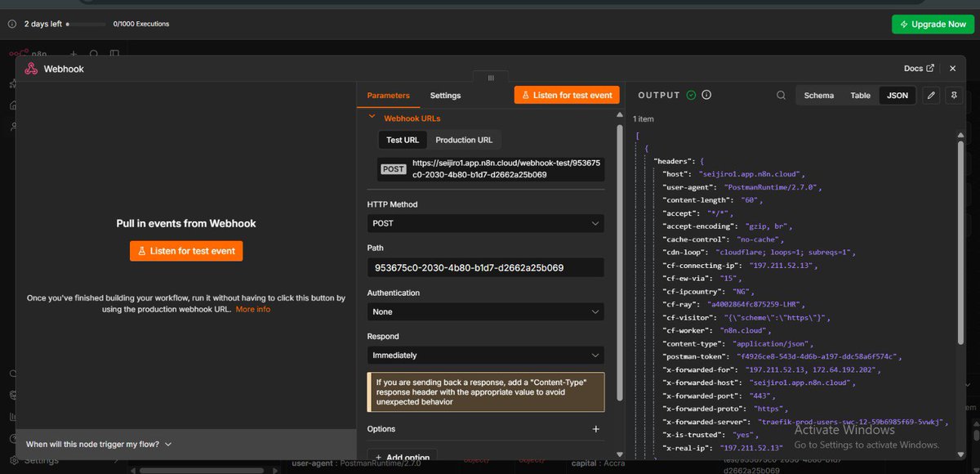Select the Test URL tab

(403, 140)
